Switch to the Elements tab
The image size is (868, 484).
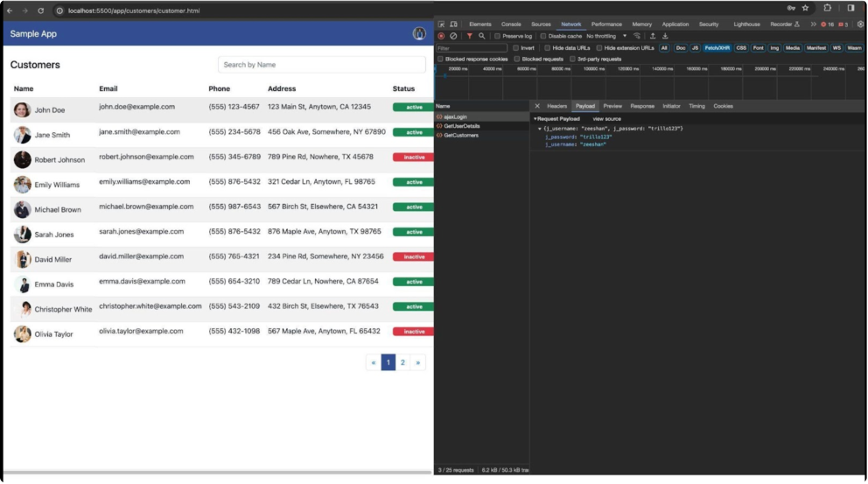click(480, 25)
